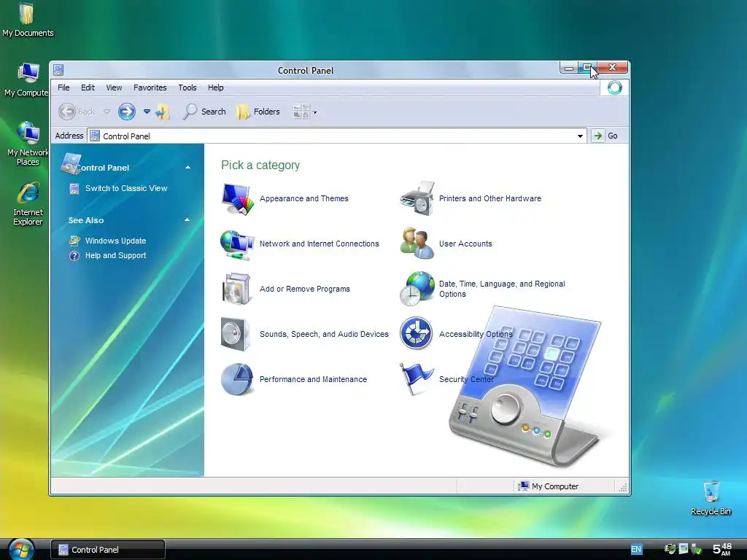
Task: Open the User Accounts people icon
Action: click(x=417, y=244)
